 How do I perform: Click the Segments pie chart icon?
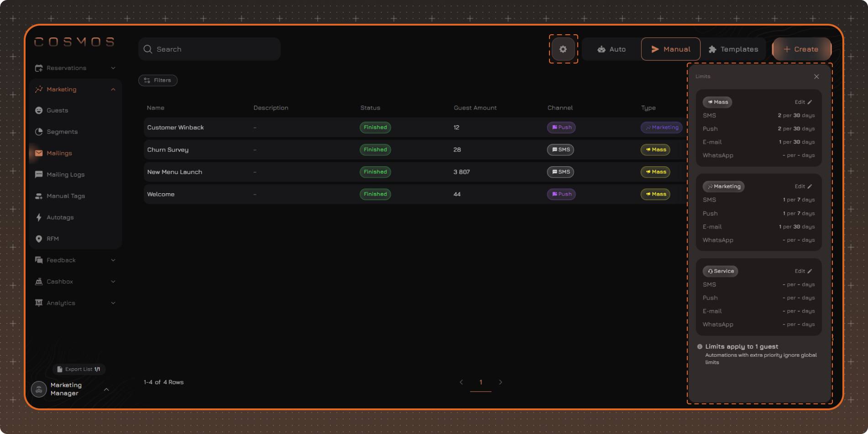39,132
